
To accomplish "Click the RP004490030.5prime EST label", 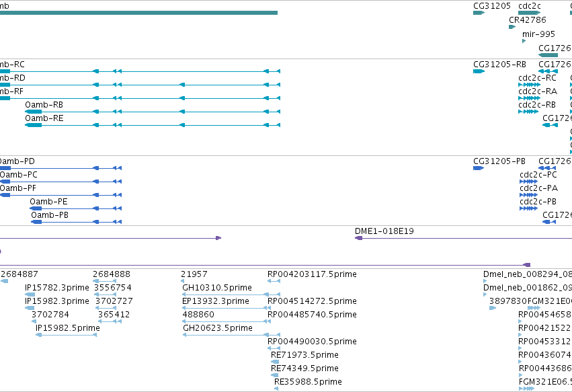I will pos(312,342).
